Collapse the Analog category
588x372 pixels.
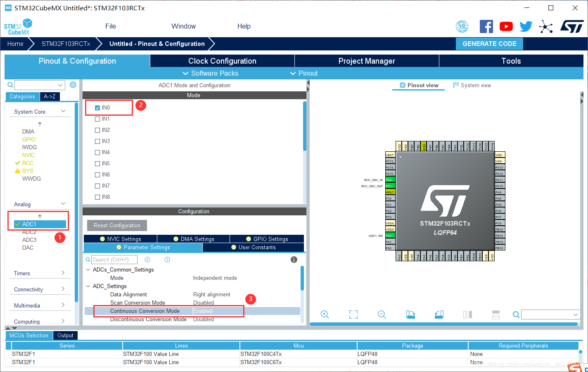point(63,204)
